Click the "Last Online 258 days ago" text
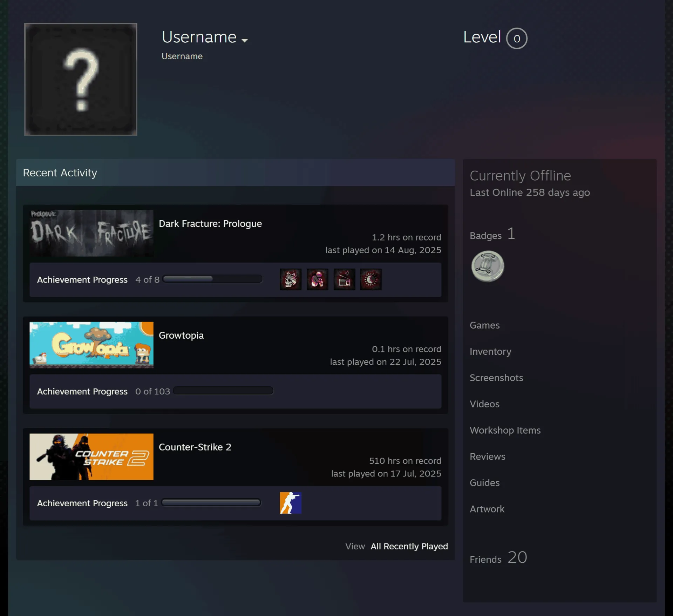 (x=530, y=192)
